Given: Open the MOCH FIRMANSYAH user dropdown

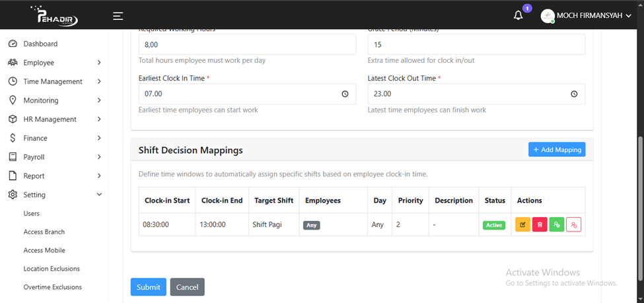Looking at the screenshot, I should [587, 16].
